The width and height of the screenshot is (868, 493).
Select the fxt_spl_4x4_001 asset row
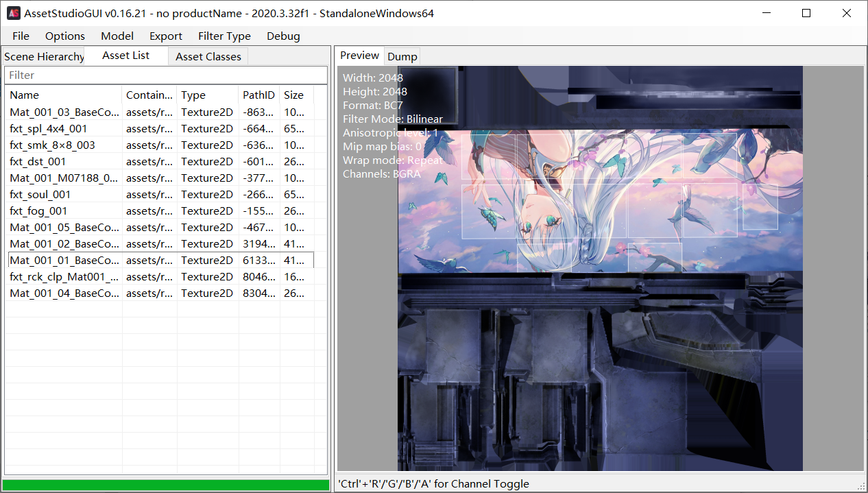point(160,128)
